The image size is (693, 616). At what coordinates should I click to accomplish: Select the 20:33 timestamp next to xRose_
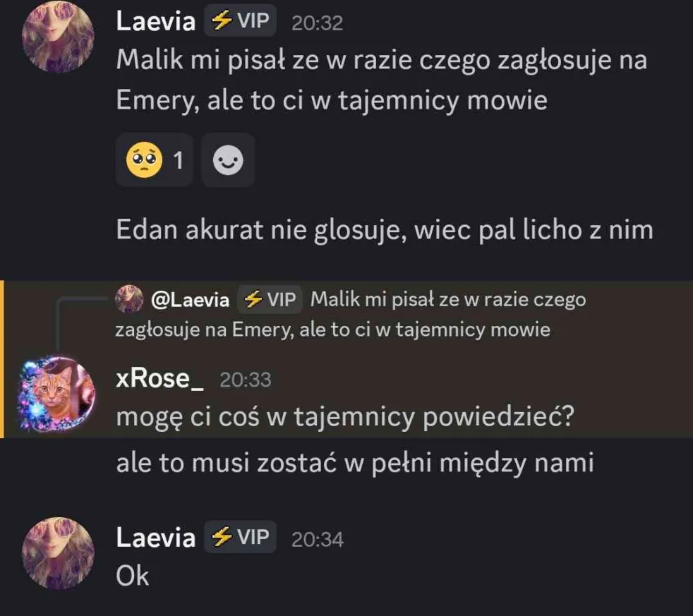click(246, 380)
